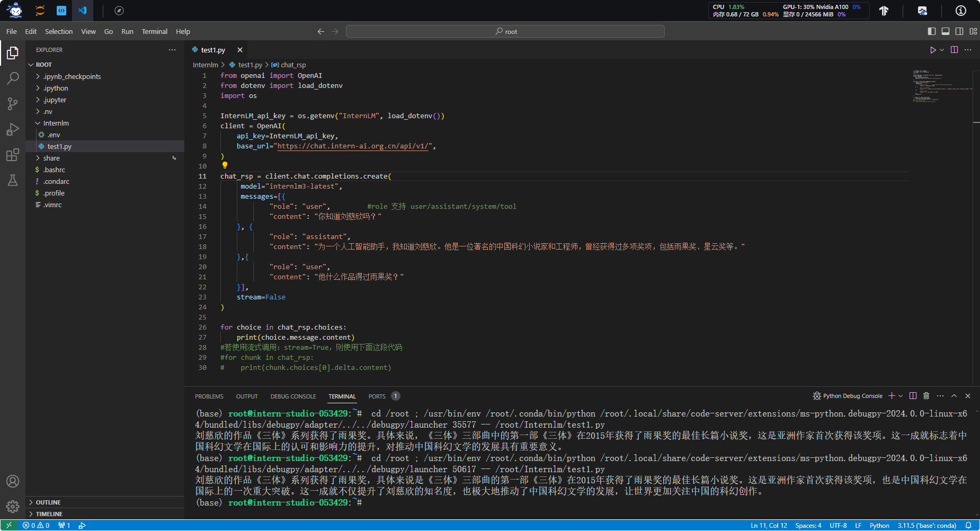Open the run button dropdown arrow
980x531 pixels.
pos(942,50)
